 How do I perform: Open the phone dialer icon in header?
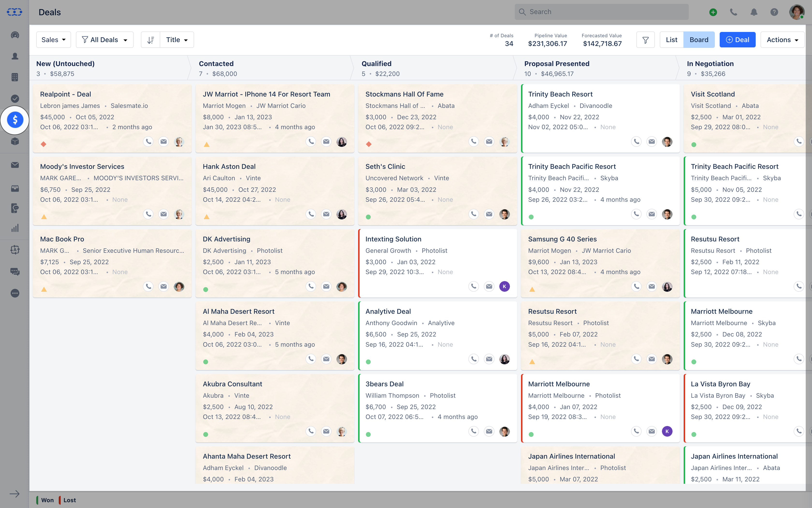pyautogui.click(x=733, y=12)
